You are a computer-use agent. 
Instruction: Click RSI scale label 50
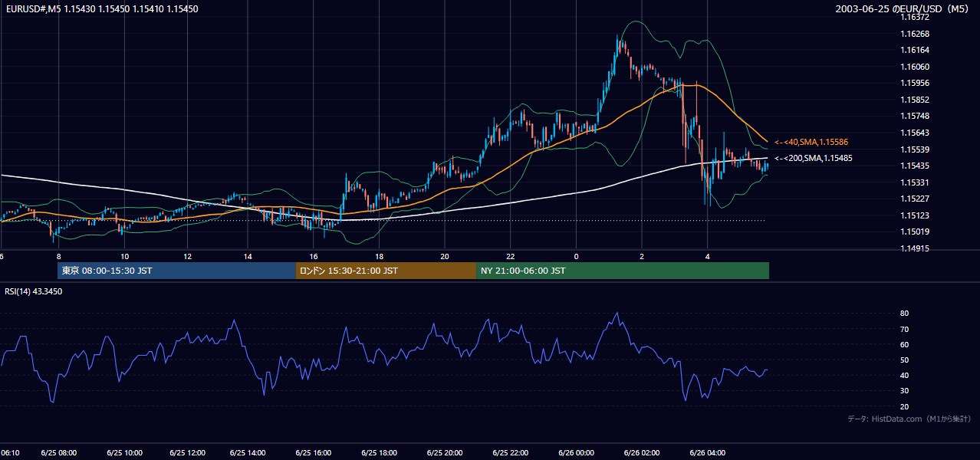(905, 360)
